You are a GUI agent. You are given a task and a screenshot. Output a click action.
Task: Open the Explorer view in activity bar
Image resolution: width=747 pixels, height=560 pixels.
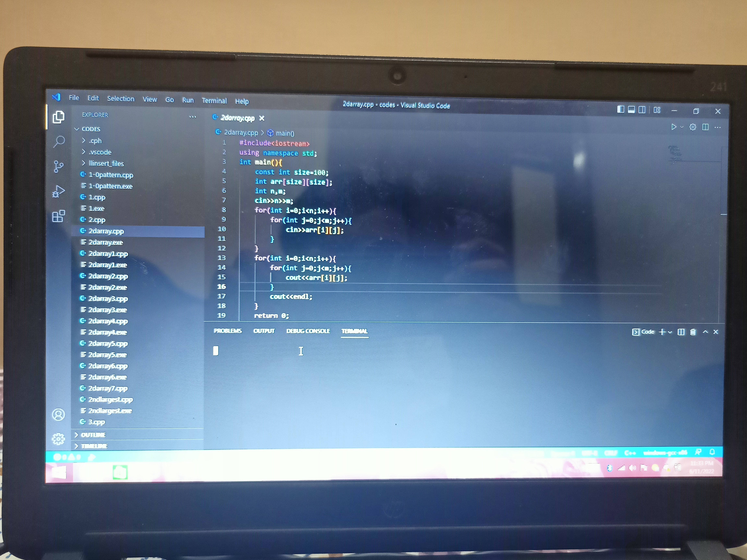pos(58,117)
